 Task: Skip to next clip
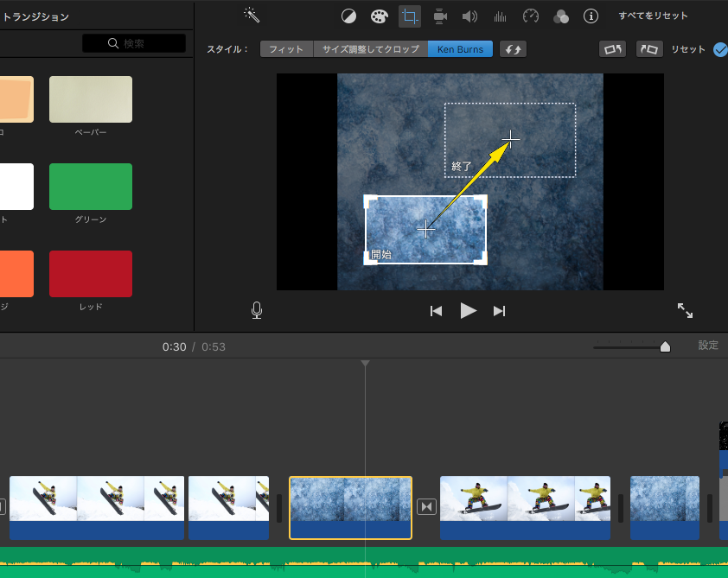tap(499, 311)
